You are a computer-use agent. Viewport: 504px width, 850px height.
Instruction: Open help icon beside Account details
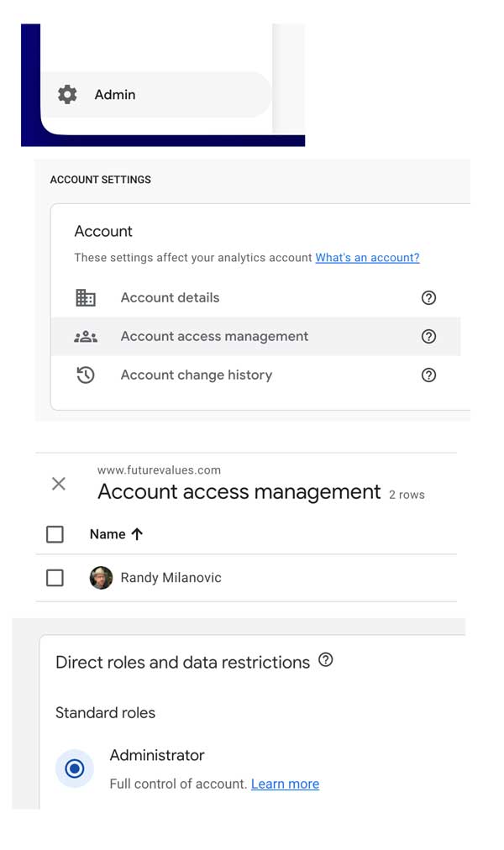pyautogui.click(x=428, y=297)
